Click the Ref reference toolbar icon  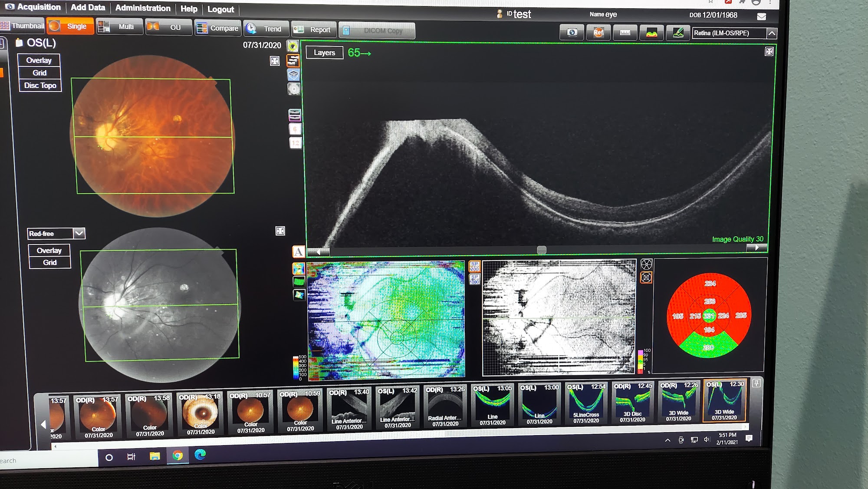tap(598, 33)
